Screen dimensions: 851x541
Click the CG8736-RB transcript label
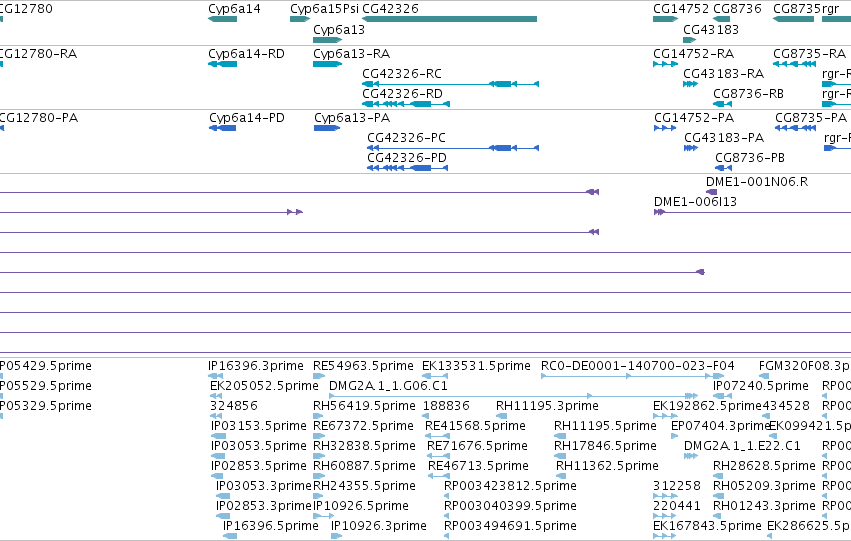(x=748, y=94)
